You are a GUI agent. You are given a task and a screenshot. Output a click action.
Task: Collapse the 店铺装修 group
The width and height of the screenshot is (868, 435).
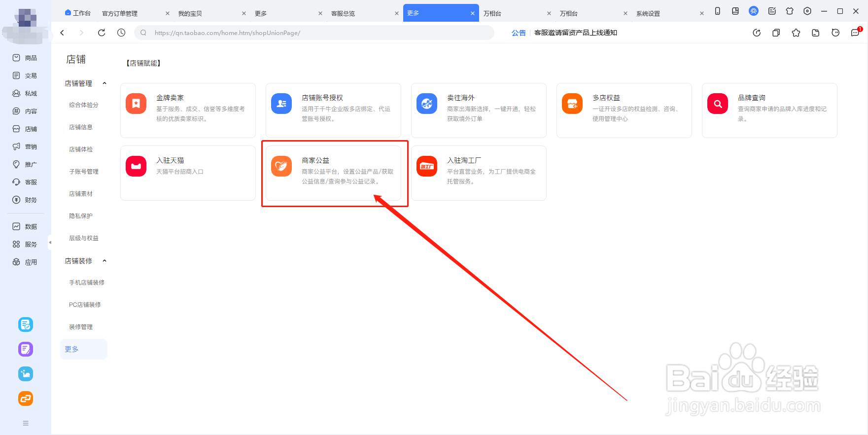104,261
